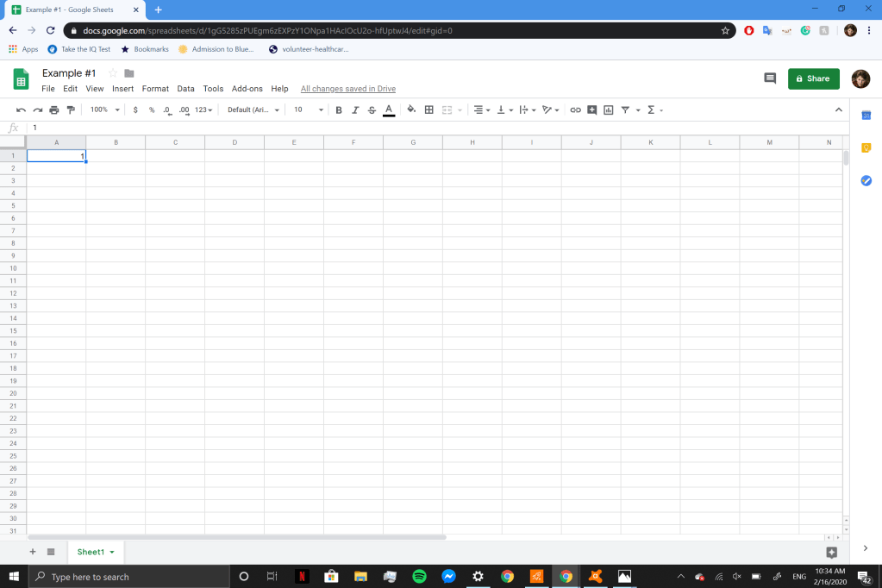Open Google Keep in the side panel
The image size is (882, 588).
pyautogui.click(x=866, y=148)
